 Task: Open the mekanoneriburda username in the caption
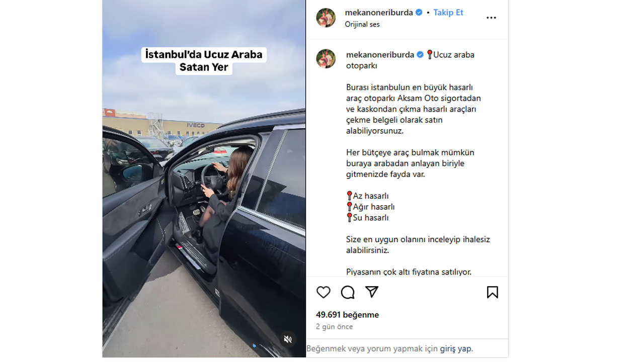point(380,55)
